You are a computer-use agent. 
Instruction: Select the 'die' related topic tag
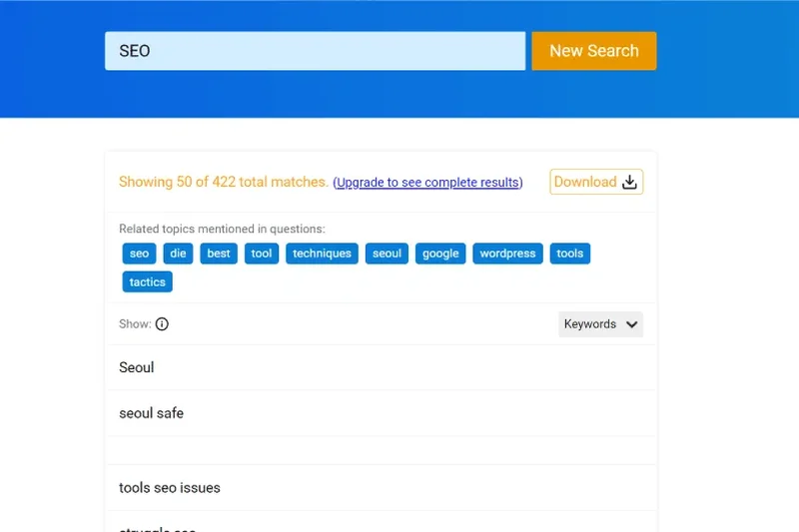click(178, 254)
